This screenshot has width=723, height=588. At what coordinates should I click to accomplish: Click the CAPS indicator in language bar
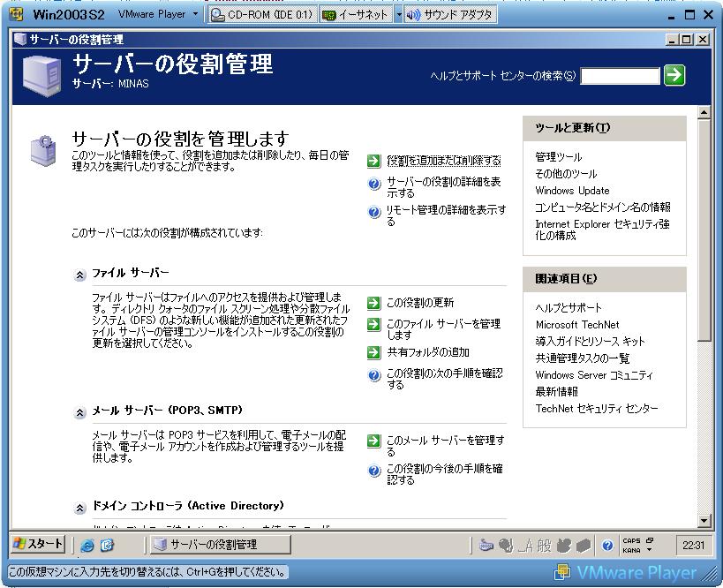click(631, 541)
